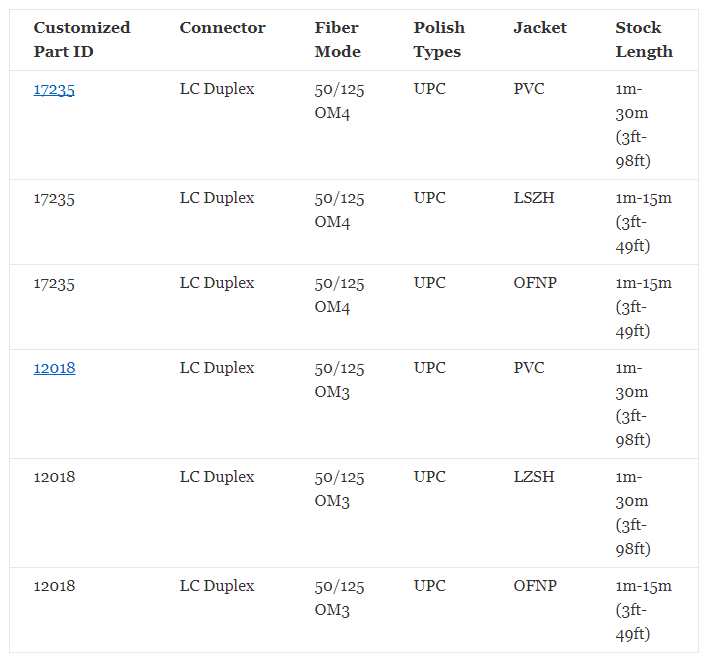Click the Fiber Mode column header

[337, 40]
